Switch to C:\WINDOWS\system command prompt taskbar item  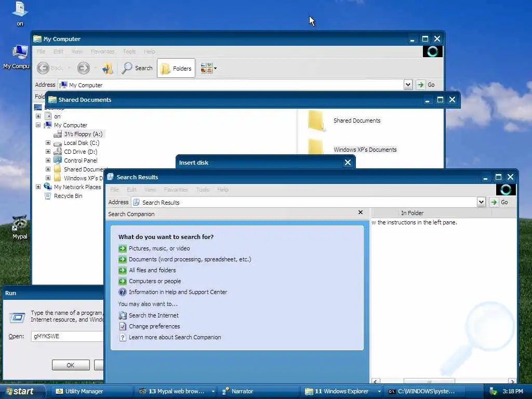coord(424,391)
